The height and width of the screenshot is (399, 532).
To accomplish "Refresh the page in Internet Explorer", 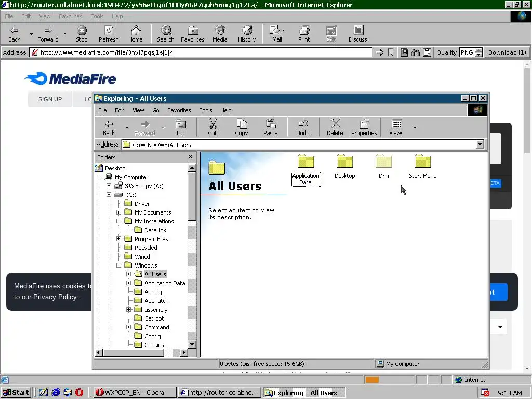I will [109, 34].
